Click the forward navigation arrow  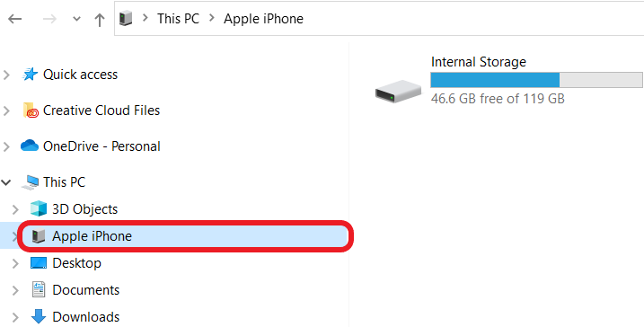(49, 19)
